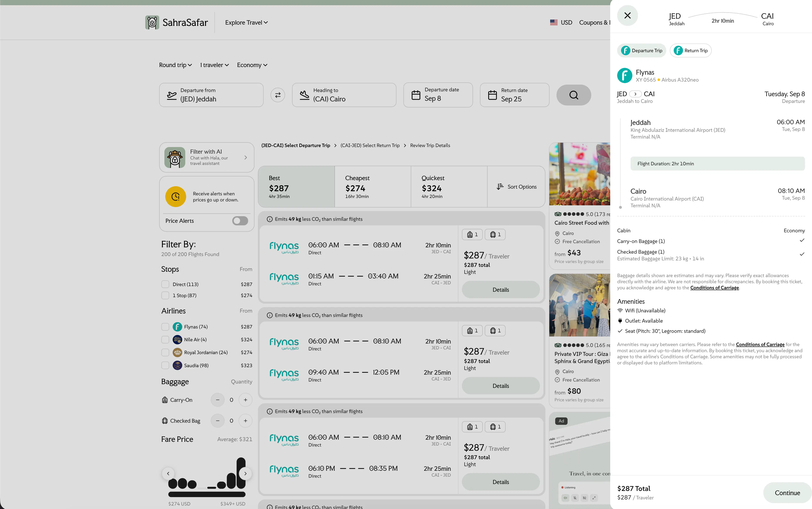Check the Saudia (98) airline filter
This screenshot has width=812, height=509.
pos(165,365)
